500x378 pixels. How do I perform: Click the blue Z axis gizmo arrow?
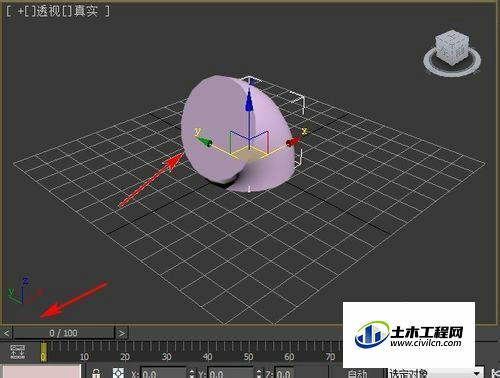point(249,100)
